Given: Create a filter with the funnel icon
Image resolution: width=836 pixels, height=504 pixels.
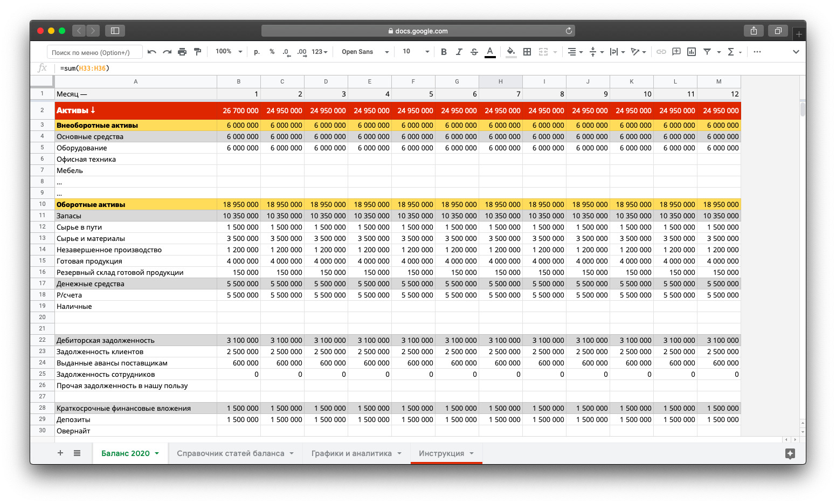Looking at the screenshot, I should tap(707, 52).
